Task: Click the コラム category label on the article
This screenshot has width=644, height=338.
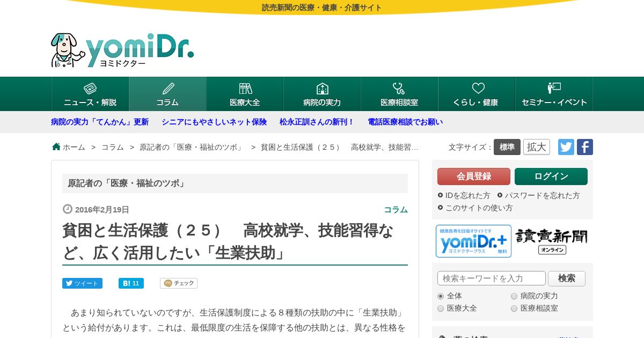Action: [x=396, y=210]
